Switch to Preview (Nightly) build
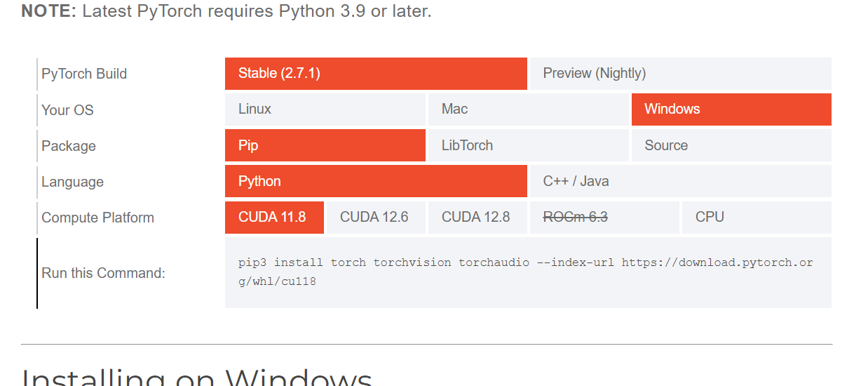This screenshot has height=386, width=868. click(x=681, y=74)
